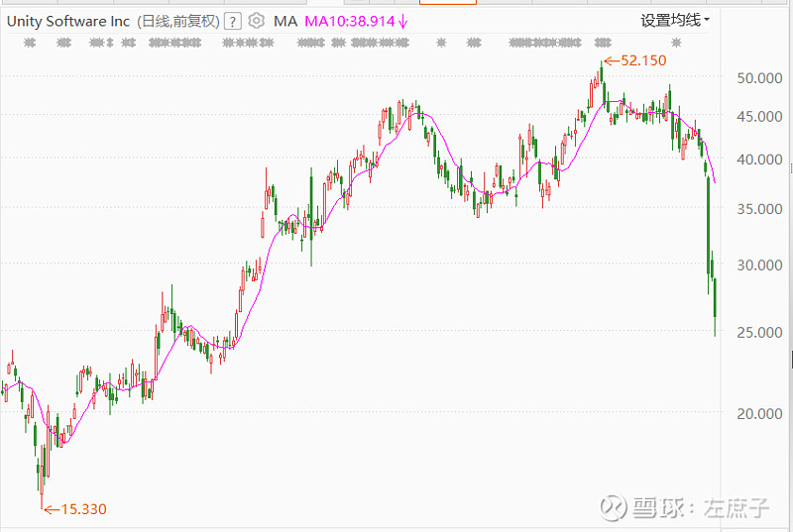Open the 设置均线 dropdown

(675, 20)
